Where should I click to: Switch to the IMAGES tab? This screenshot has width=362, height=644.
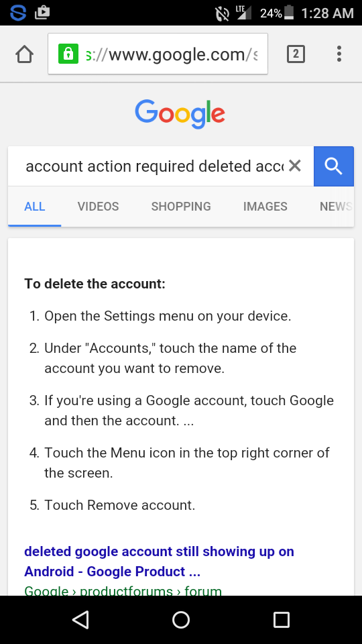click(265, 206)
